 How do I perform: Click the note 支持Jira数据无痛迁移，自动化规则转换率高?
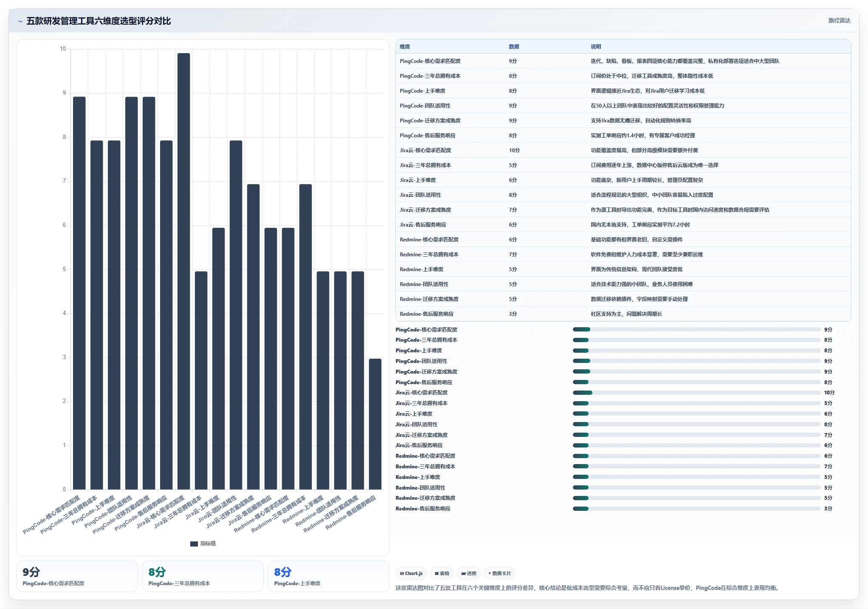[641, 121]
